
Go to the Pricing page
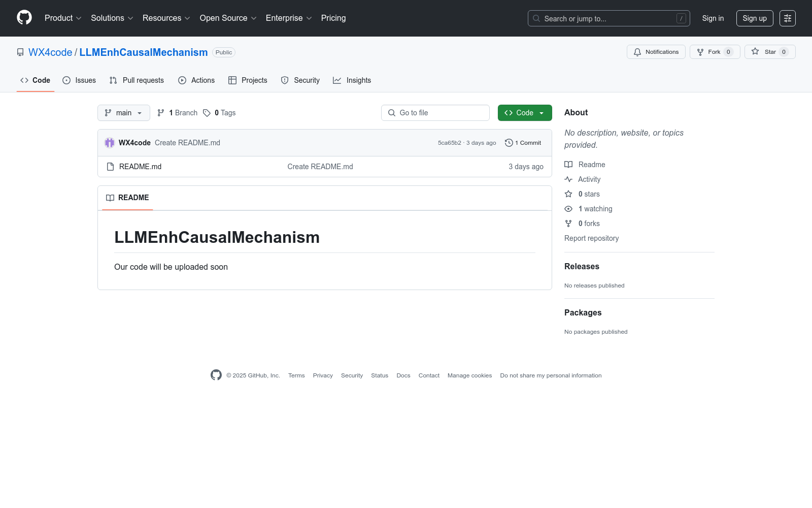coord(333,18)
